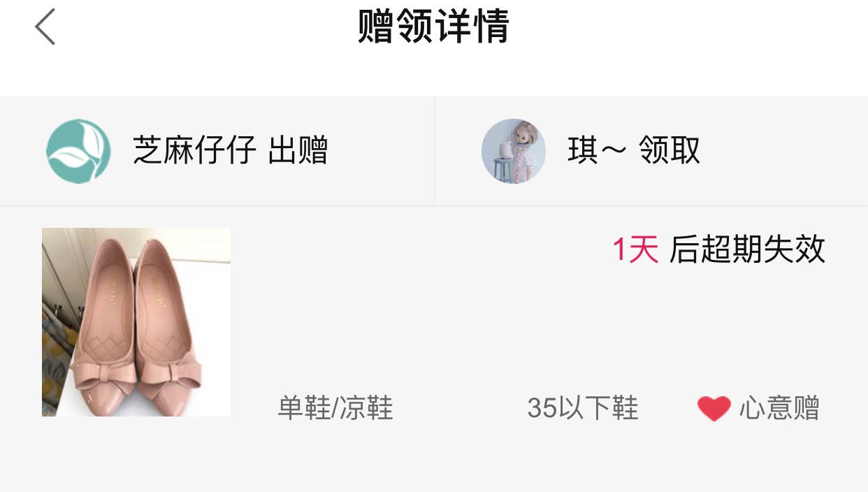This screenshot has width=868, height=492.
Task: Tap the 心意赠 label text
Action: pos(779,408)
